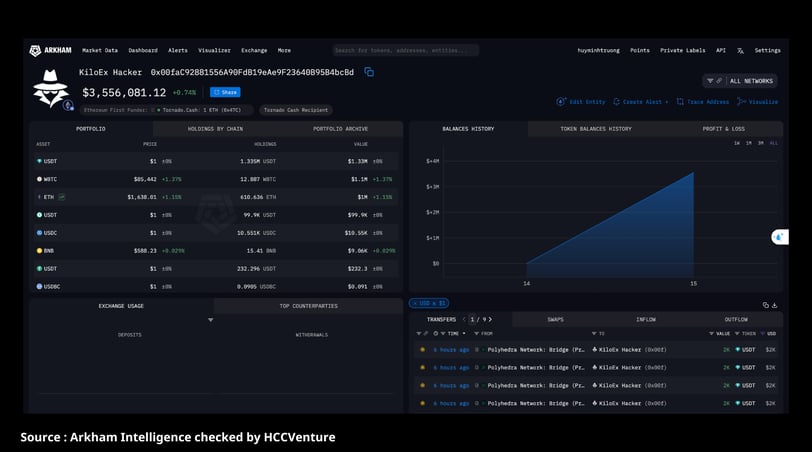Click the Visualize graph icon
This screenshot has width=812, height=452.
pyautogui.click(x=742, y=101)
